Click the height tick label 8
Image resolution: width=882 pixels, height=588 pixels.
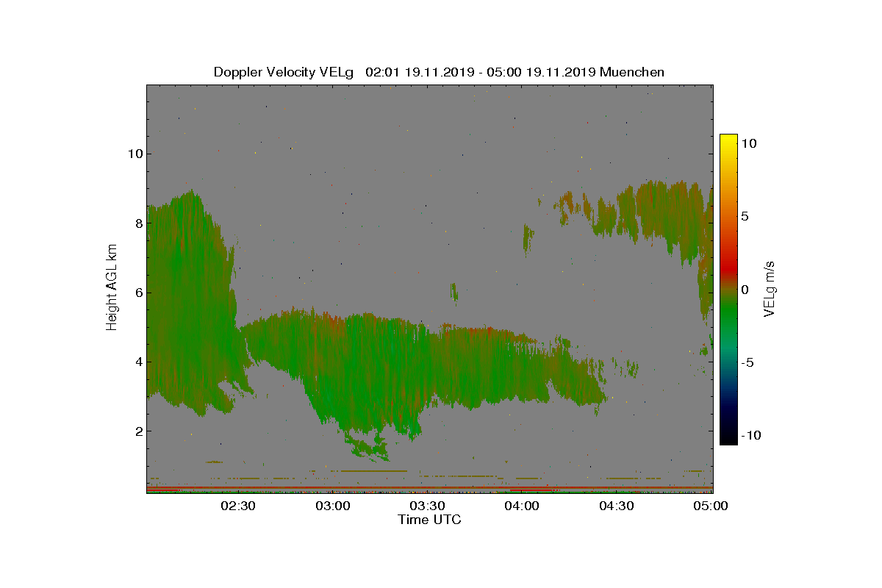137,223
